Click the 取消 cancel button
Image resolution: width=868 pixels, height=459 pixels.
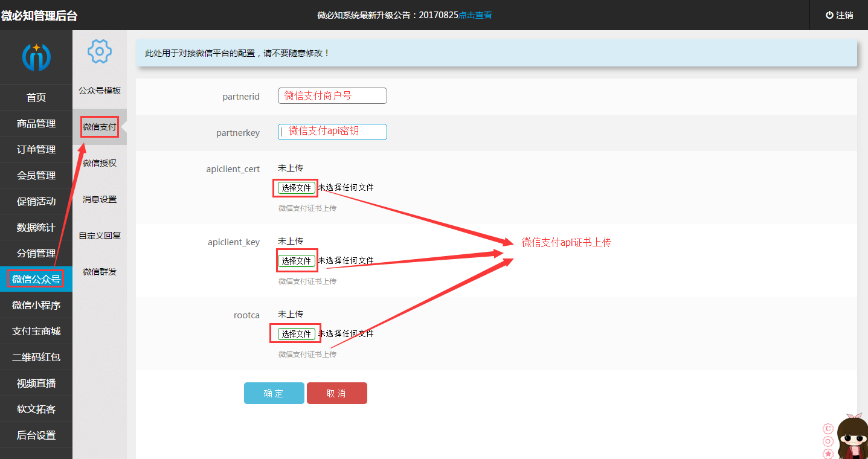click(337, 393)
